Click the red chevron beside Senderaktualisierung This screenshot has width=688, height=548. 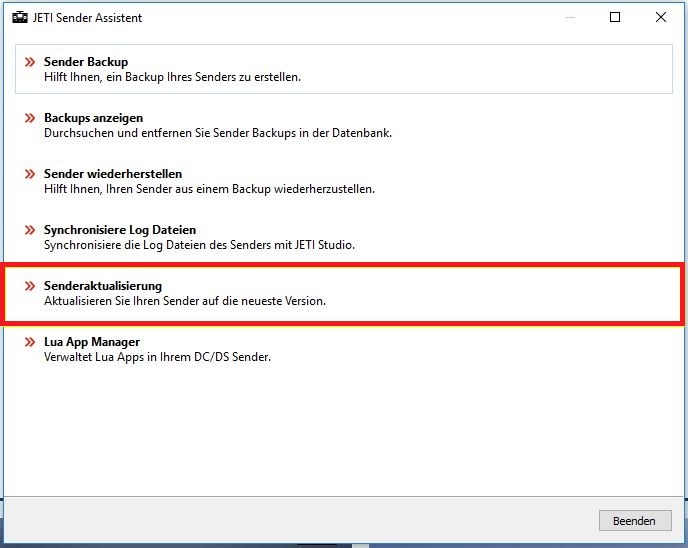tap(30, 286)
